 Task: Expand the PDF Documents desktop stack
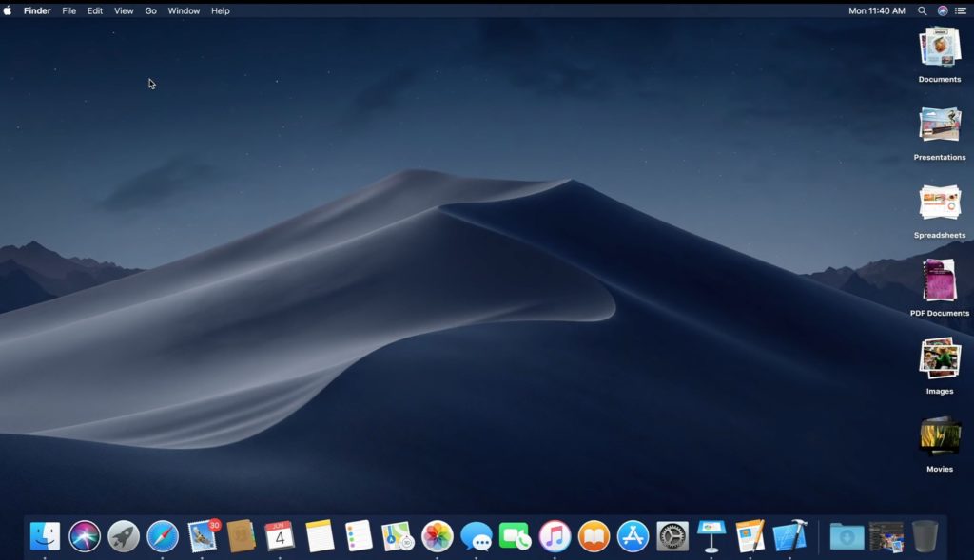(x=939, y=281)
